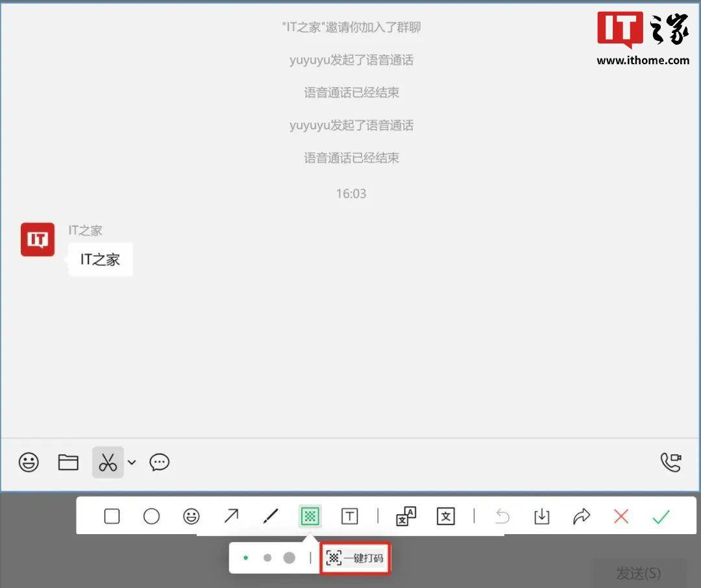Screen dimensions: 701x588
Task: Select the text annotation tool
Action: [350, 516]
